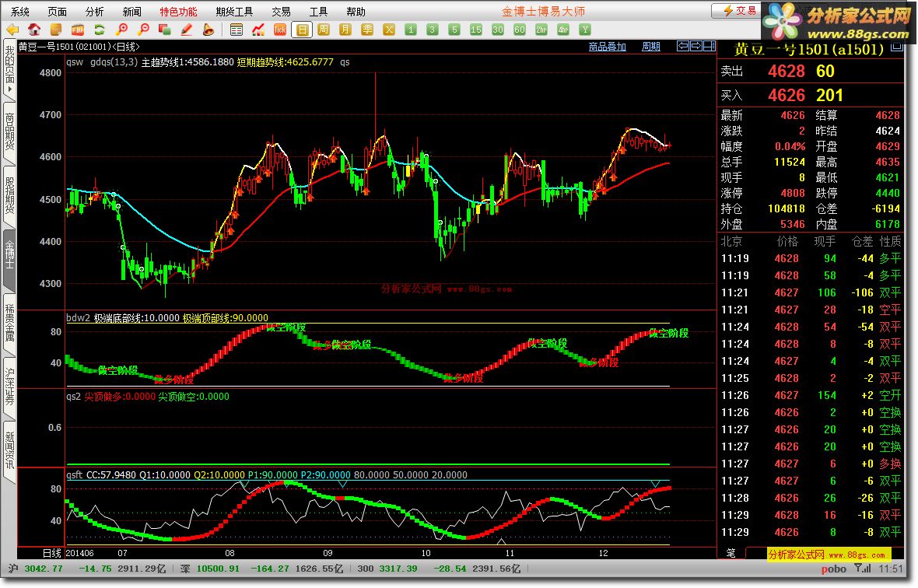Open the 帮助 menu
The height and width of the screenshot is (588, 918).
pos(356,11)
